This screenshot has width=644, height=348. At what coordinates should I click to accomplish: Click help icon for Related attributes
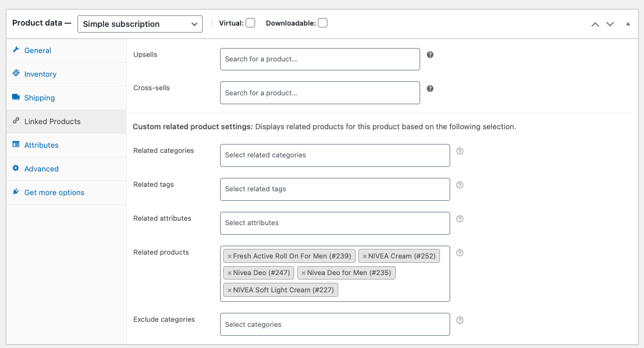[x=460, y=219]
